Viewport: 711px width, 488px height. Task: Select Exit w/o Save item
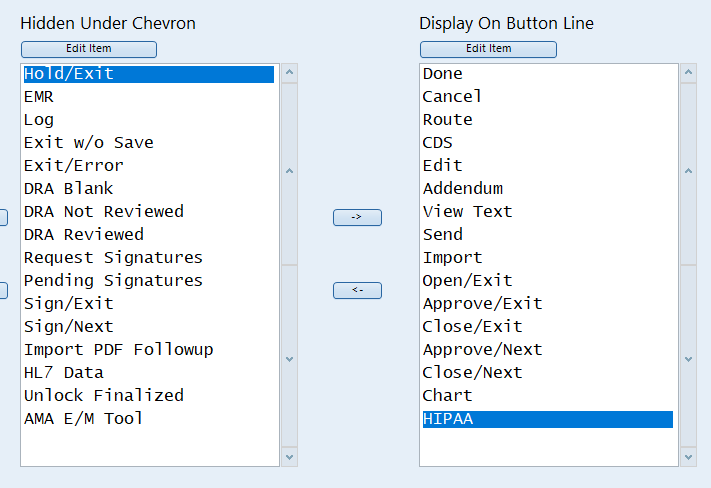[88, 143]
